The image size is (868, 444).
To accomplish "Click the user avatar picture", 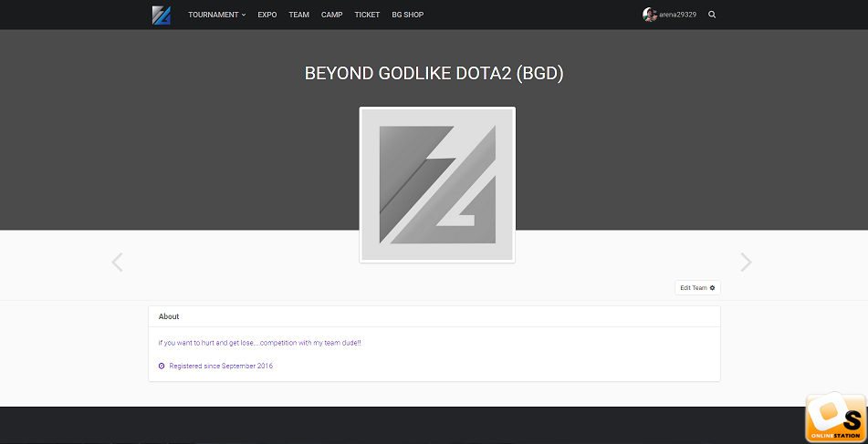I will 649,15.
